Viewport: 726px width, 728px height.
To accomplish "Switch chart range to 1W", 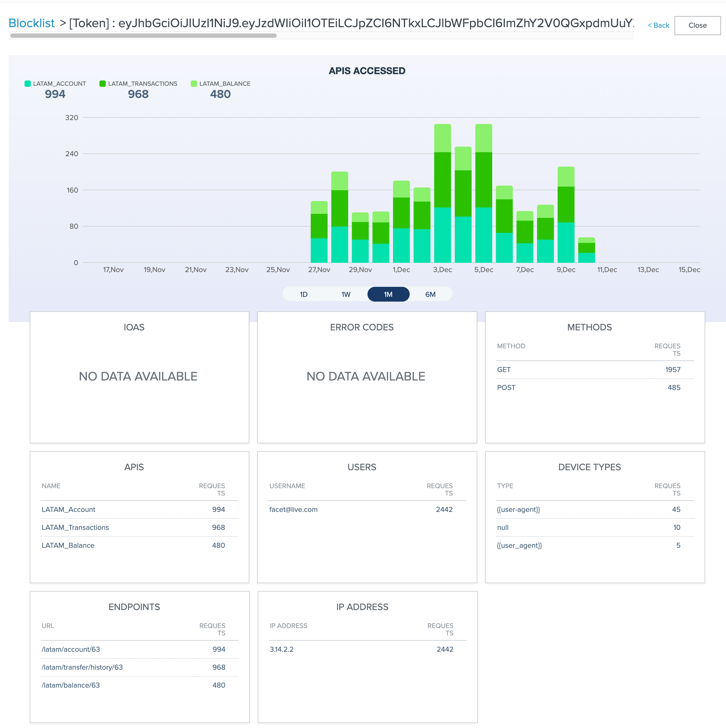I will click(x=346, y=294).
